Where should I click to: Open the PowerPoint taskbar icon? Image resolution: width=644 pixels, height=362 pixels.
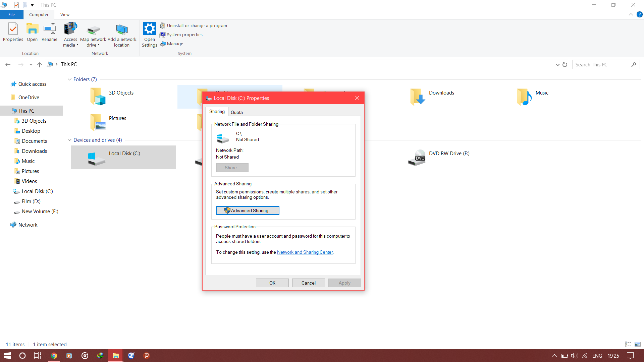147,356
